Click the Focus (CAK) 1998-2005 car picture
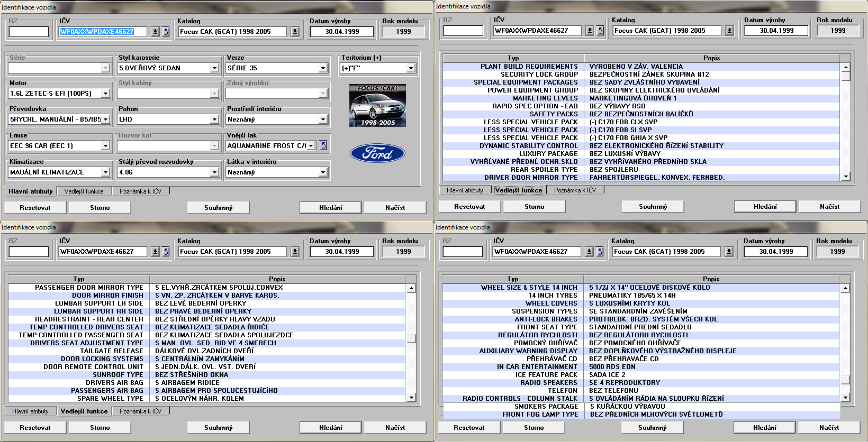 (x=377, y=105)
